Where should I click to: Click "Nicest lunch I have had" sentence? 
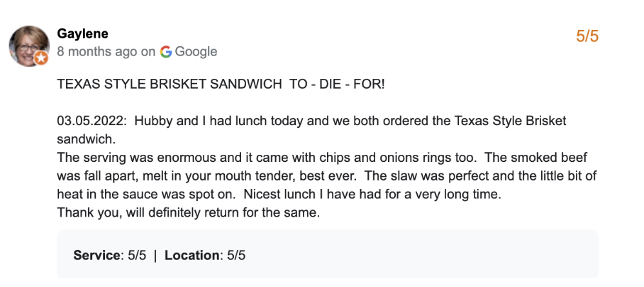[411, 194]
